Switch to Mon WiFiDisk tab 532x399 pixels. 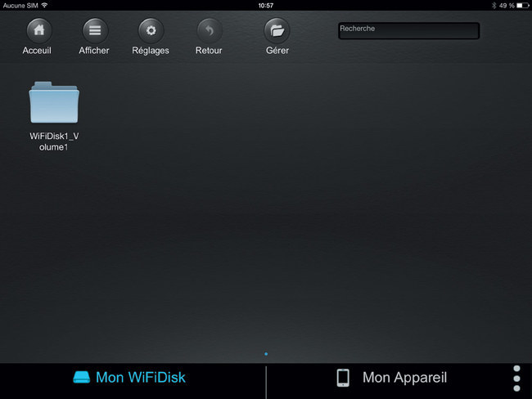(x=129, y=377)
